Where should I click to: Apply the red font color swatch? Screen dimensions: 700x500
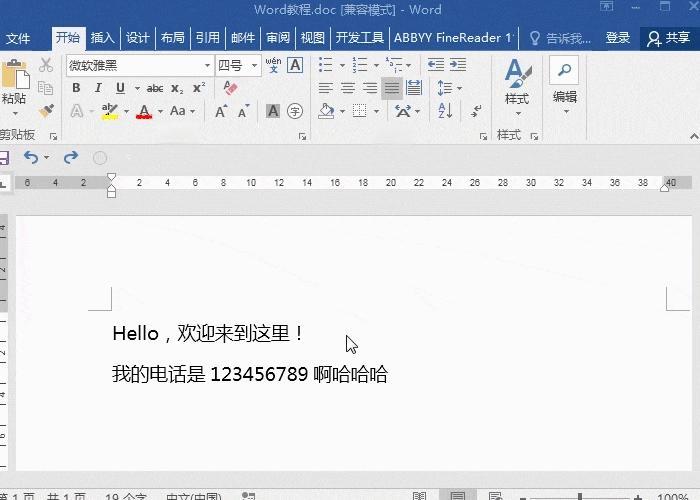(144, 111)
